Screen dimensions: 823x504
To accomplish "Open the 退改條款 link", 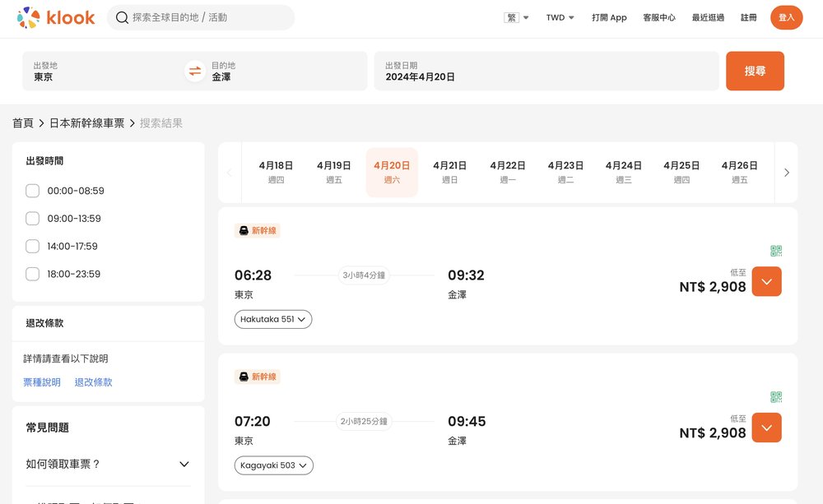I will [93, 382].
